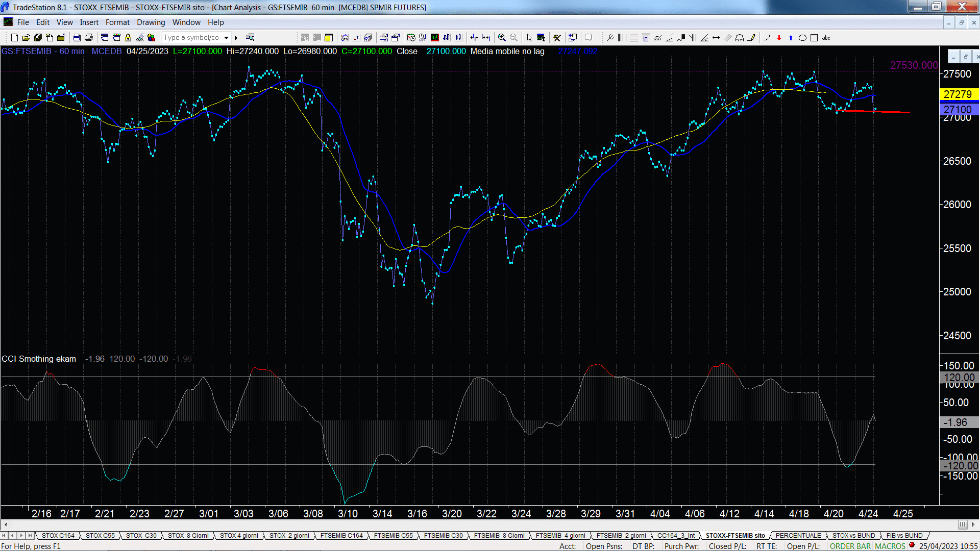Click the arrow next to the symbol box
Viewport: 980px width, 551px height.
click(236, 37)
